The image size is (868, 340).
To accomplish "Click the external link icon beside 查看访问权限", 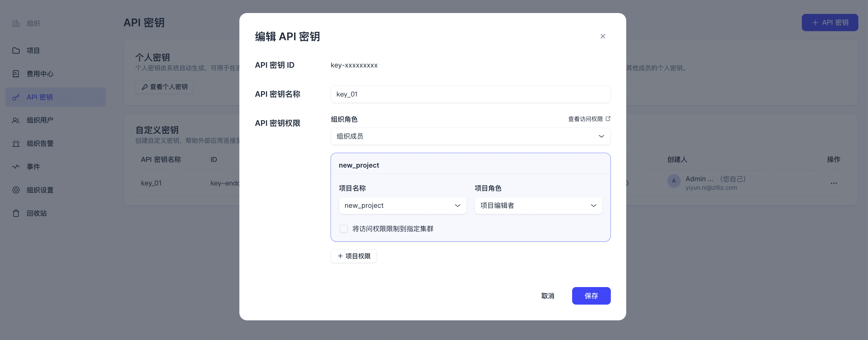I will pos(608,119).
